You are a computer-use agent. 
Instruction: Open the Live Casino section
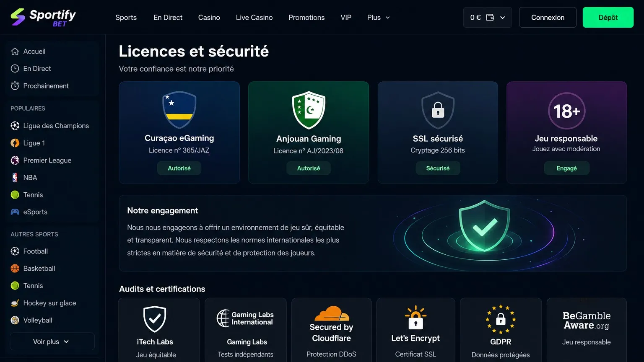(254, 18)
